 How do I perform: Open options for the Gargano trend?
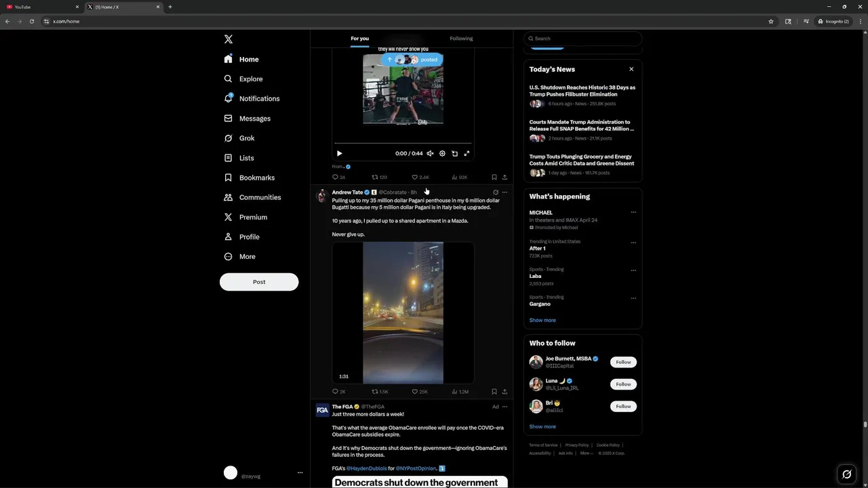click(x=633, y=298)
